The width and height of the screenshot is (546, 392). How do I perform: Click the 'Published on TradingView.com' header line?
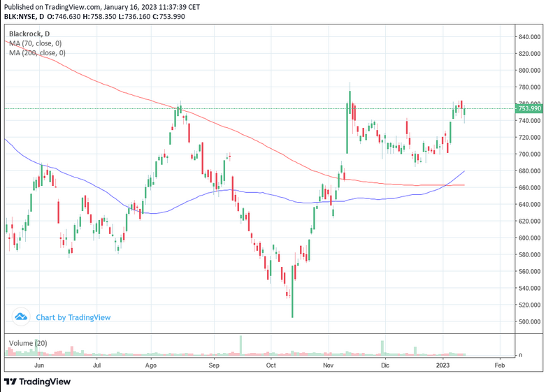coord(102,7)
